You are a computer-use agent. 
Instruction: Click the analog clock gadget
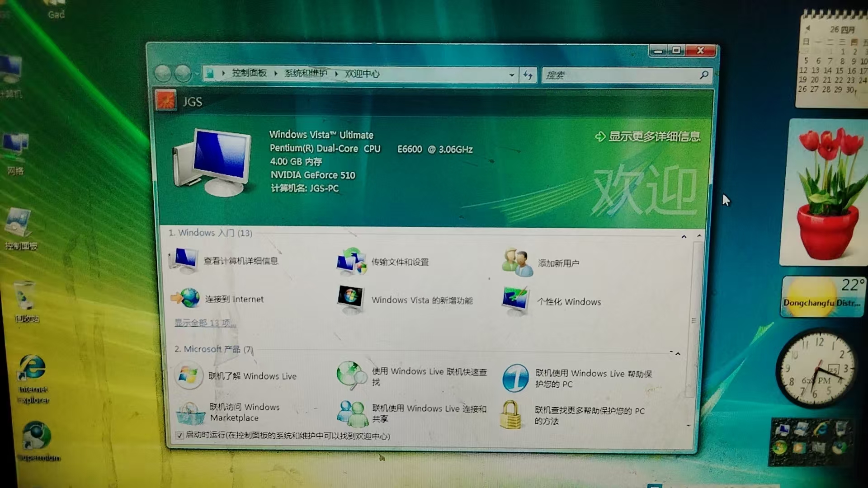(816, 368)
